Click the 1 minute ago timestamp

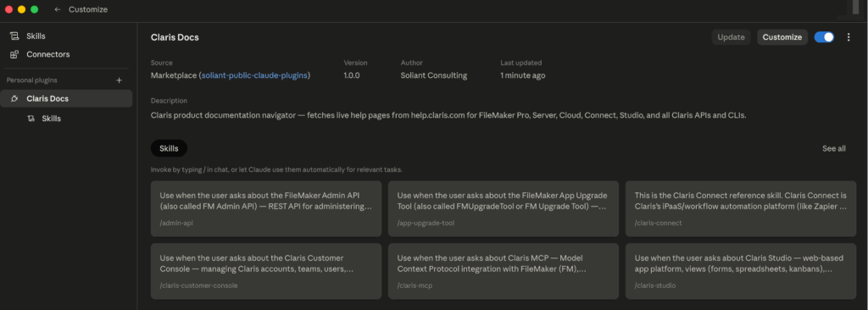(522, 75)
